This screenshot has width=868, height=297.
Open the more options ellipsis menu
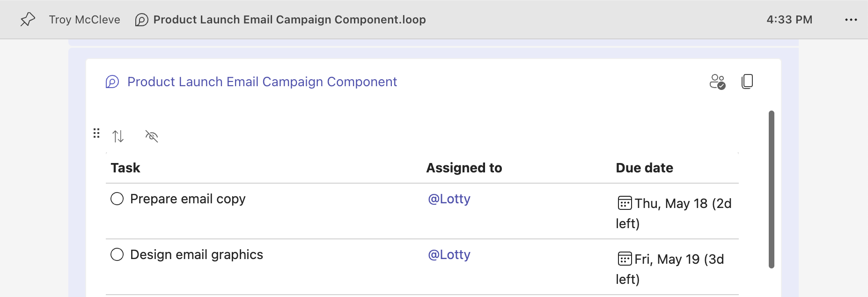click(852, 20)
